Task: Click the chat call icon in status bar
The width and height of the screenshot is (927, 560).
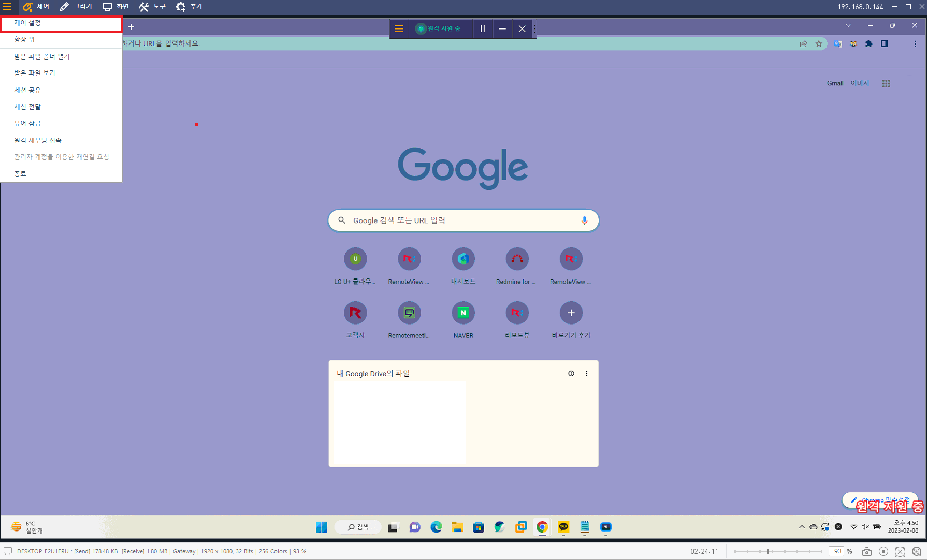Action: pyautogui.click(x=917, y=552)
